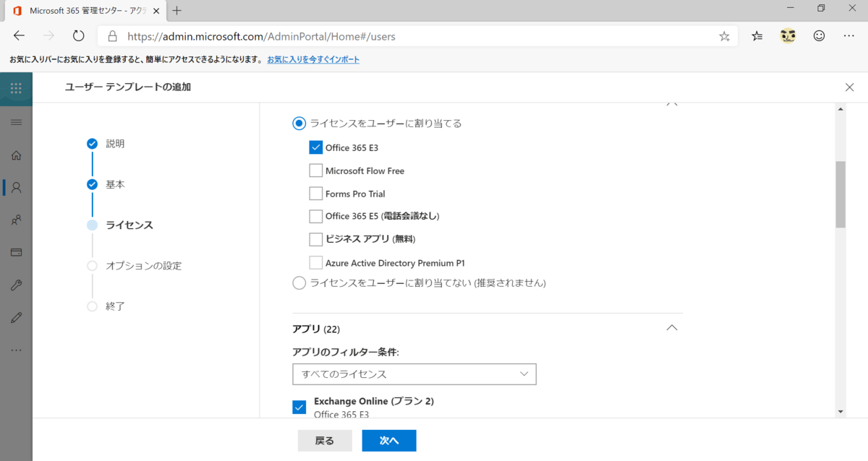Screen dimensions: 868x461
Task: Go to 基本 wizard step
Action: point(115,184)
